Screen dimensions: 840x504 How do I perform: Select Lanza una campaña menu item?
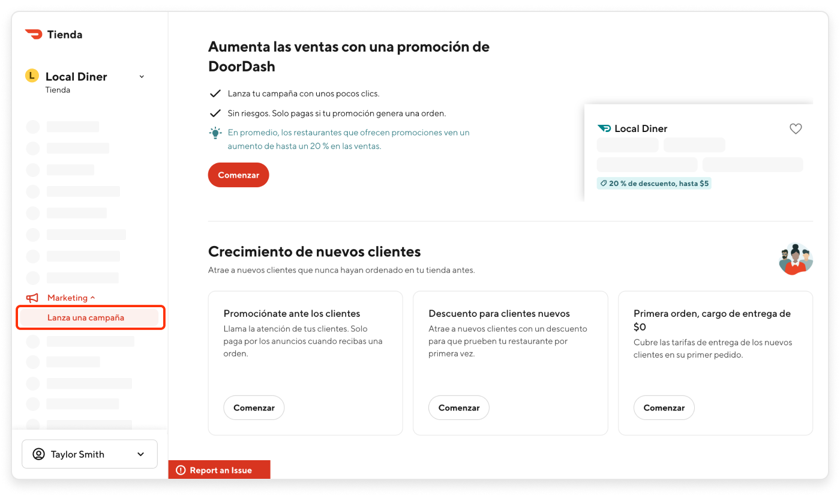point(89,317)
